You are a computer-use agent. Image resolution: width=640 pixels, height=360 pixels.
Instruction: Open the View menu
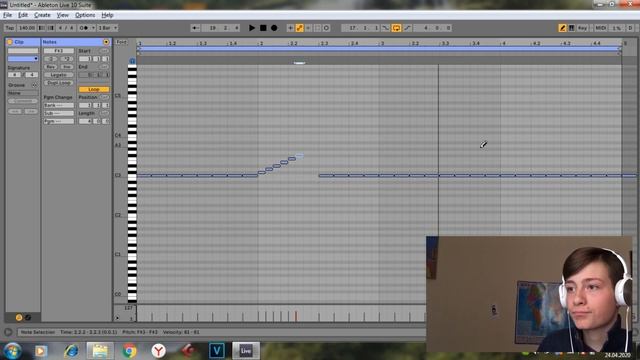62,15
